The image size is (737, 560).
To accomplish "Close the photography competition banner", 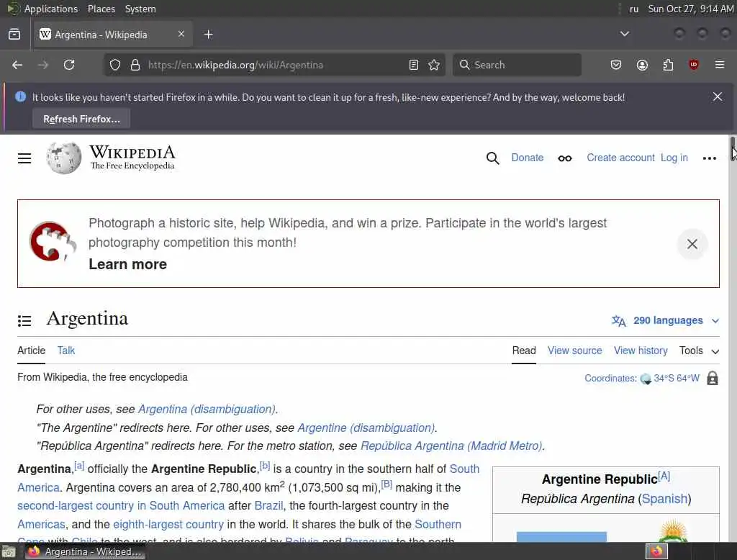I will point(692,244).
